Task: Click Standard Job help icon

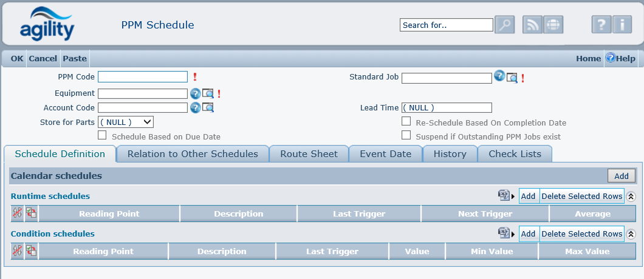Action: [x=499, y=76]
